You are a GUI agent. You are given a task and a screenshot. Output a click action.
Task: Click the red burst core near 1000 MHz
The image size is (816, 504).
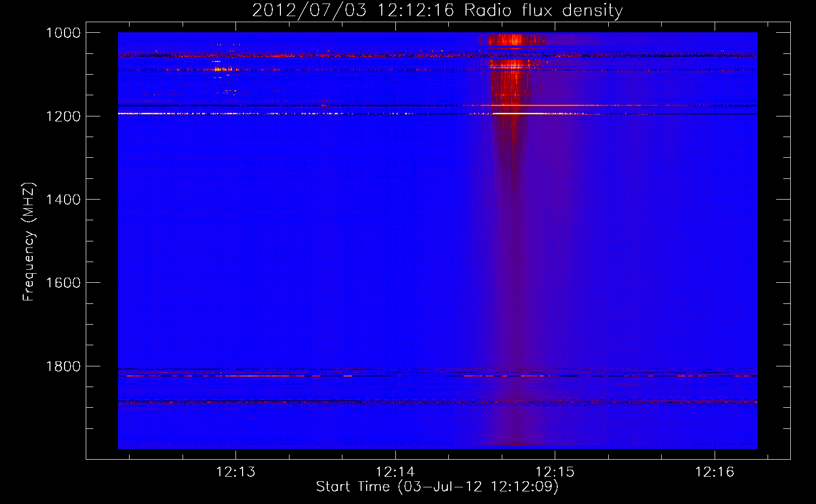[x=513, y=39]
